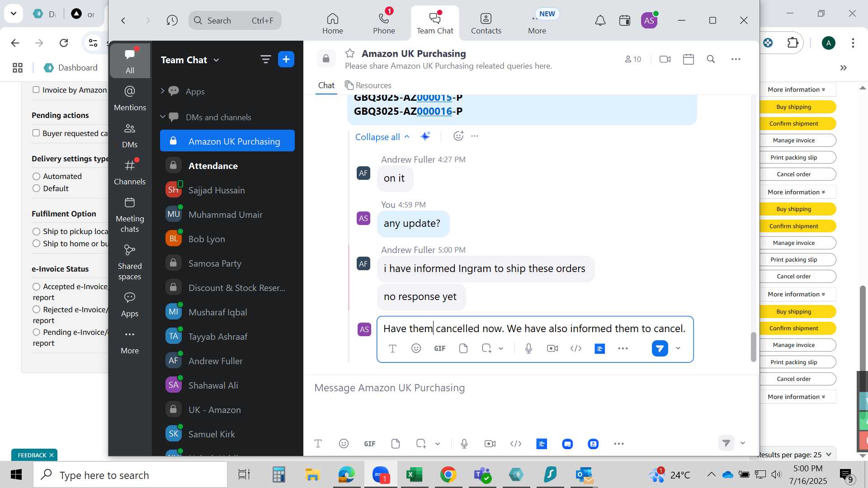
Task: Open the Resources tab of the channel
Action: (x=368, y=85)
